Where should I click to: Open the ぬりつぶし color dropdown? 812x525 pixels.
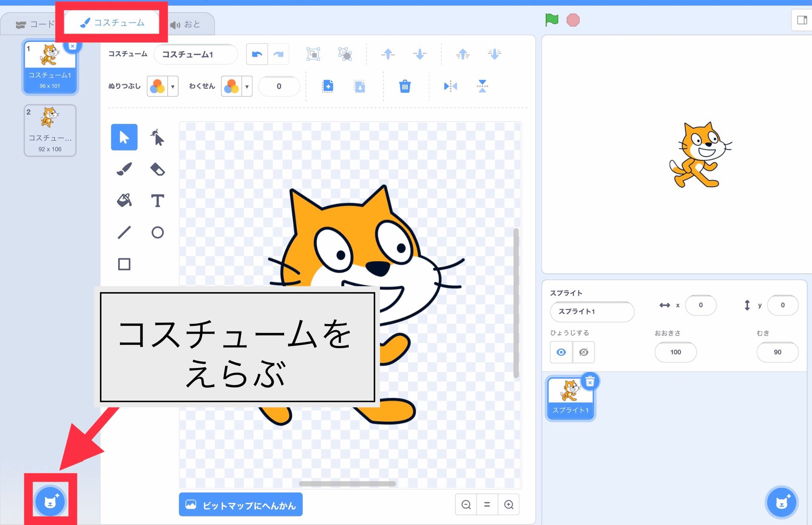pyautogui.click(x=173, y=86)
